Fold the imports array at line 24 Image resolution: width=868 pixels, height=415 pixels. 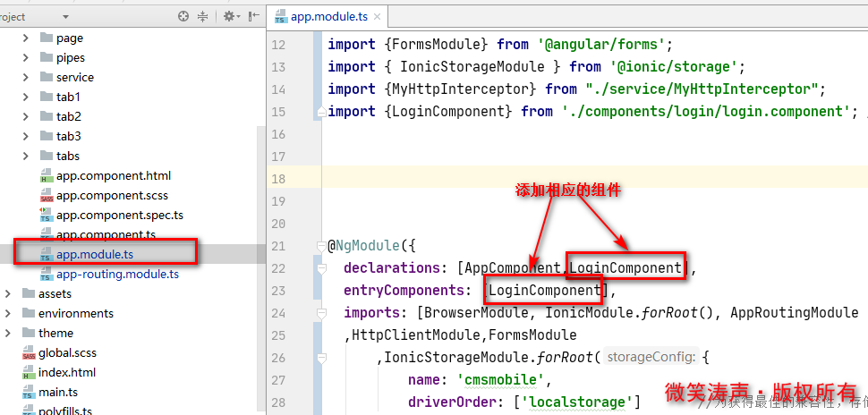click(320, 313)
